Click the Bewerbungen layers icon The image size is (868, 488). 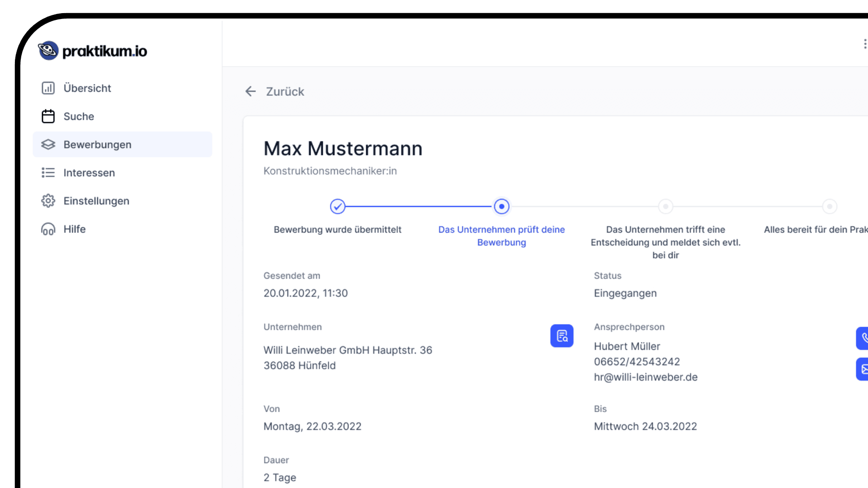(x=48, y=145)
